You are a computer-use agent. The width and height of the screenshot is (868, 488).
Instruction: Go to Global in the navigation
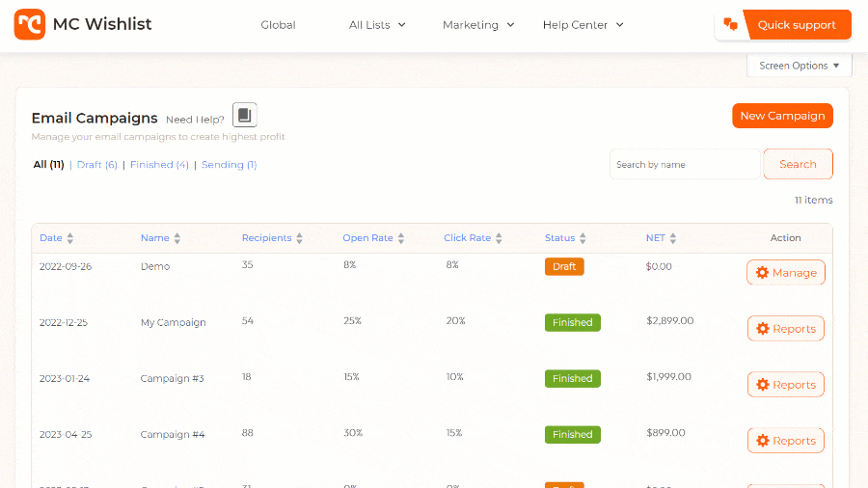coord(278,25)
